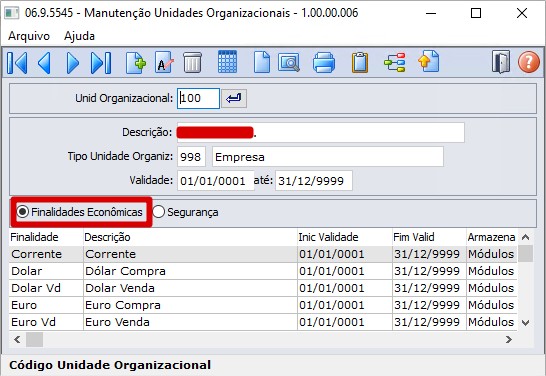Screen dimensions: 546x376
Task: Click the Validade start date 01/01/0001 field
Action: click(216, 181)
